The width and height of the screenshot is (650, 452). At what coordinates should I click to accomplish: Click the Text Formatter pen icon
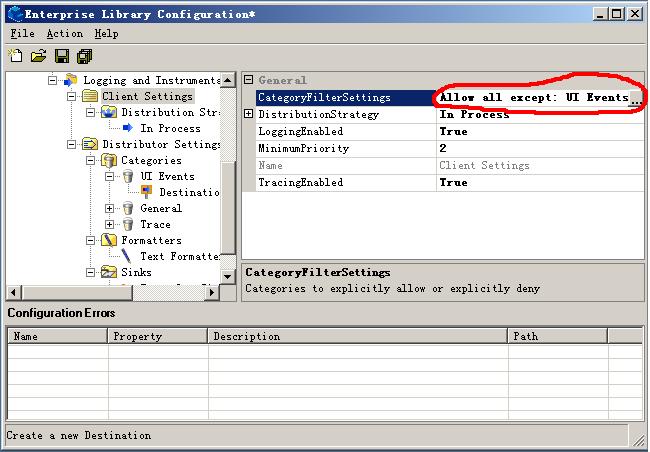128,256
